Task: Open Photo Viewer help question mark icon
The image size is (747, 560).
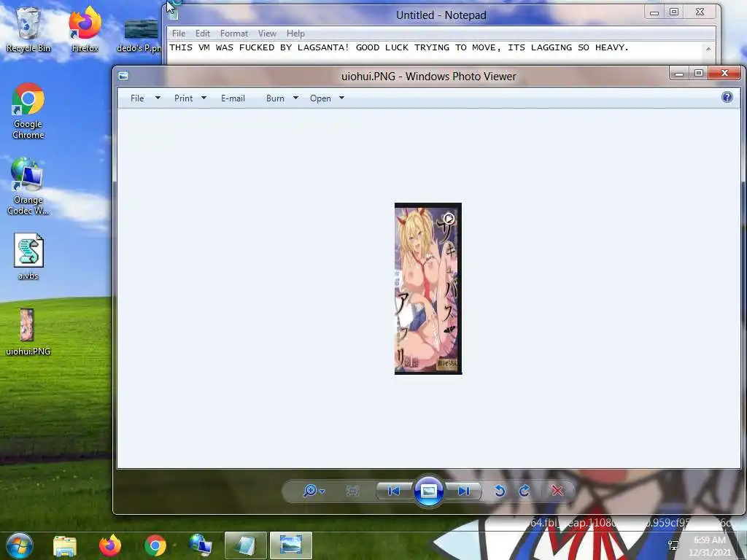Action: (x=727, y=97)
